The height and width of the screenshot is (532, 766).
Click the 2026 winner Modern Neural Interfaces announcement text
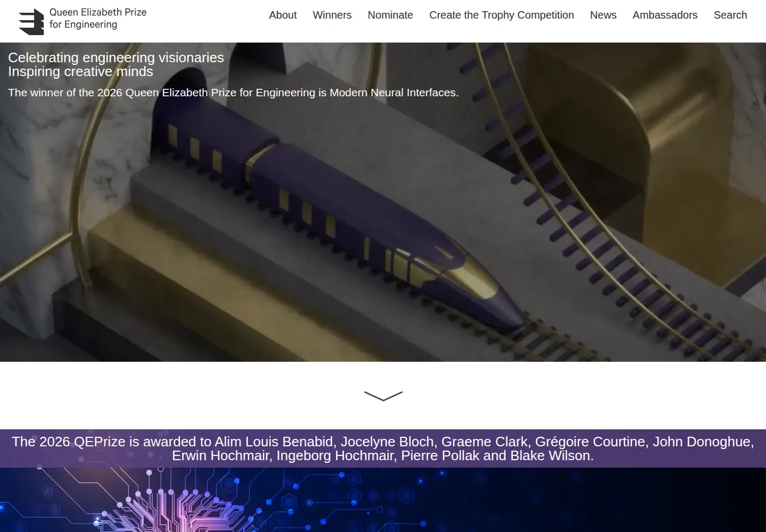[233, 93]
